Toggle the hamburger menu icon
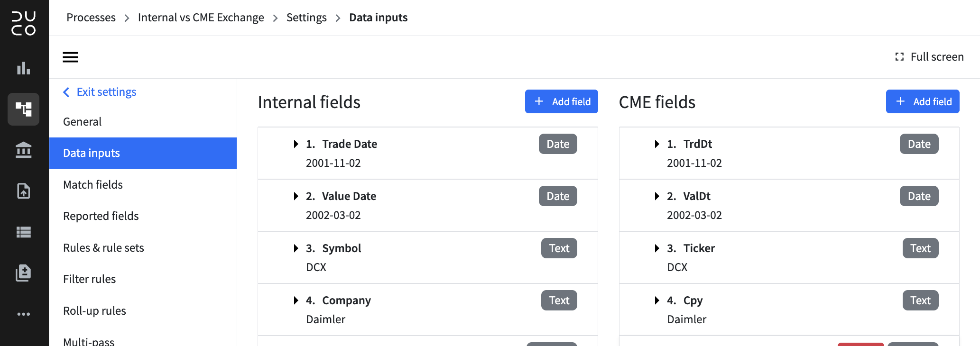980x346 pixels. tap(71, 57)
